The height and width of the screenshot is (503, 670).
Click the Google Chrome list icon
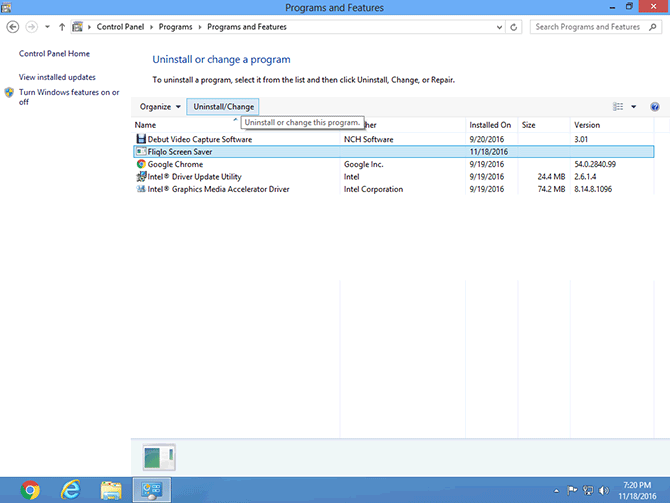tap(141, 164)
